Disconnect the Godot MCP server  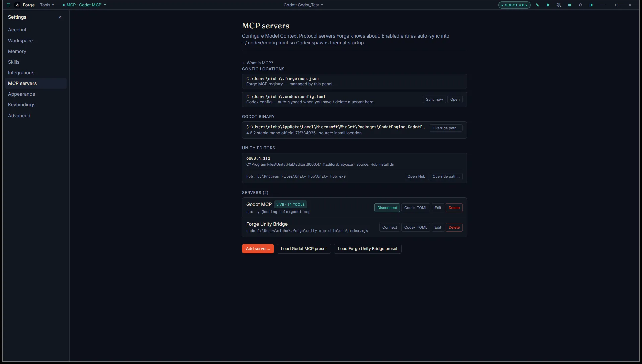click(x=387, y=208)
